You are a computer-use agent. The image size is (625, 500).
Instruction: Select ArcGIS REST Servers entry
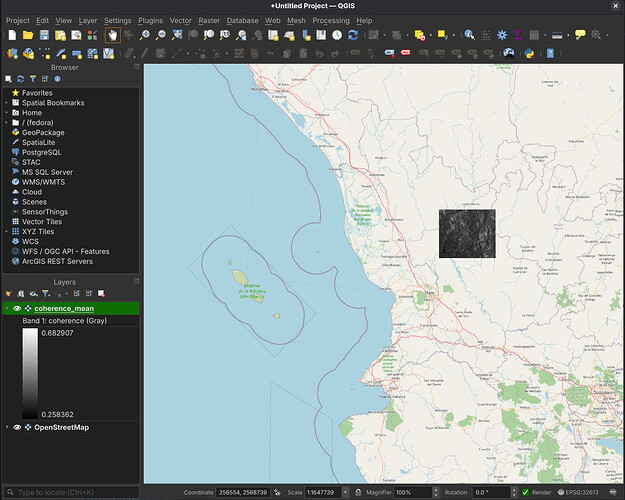(57, 262)
